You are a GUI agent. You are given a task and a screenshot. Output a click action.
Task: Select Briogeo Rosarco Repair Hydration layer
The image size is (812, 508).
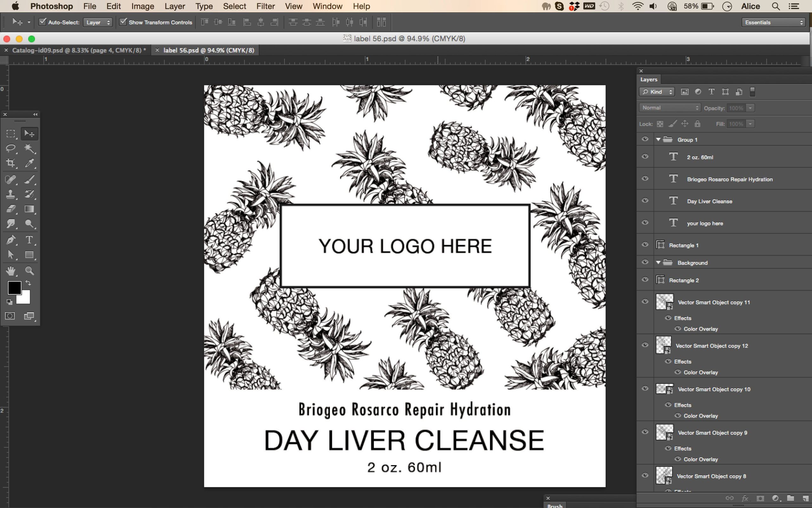pyautogui.click(x=730, y=179)
